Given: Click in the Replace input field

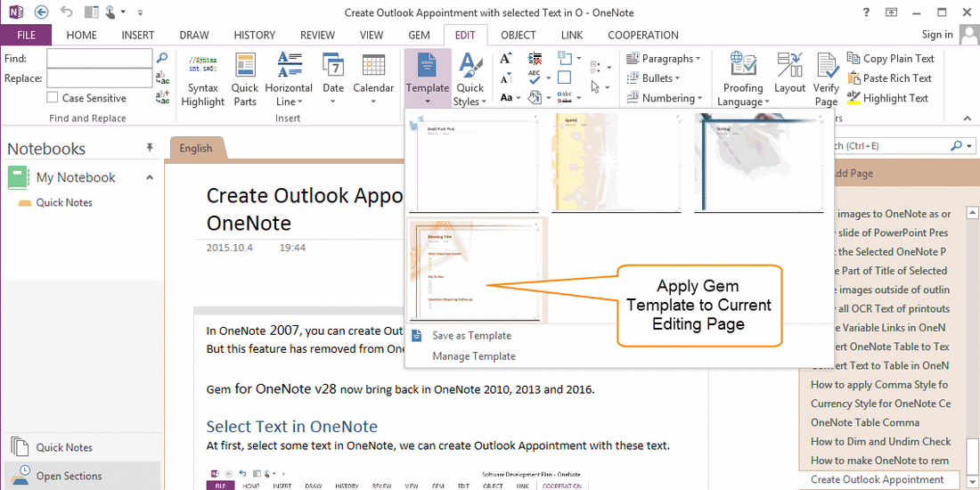Looking at the screenshot, I should click(100, 78).
